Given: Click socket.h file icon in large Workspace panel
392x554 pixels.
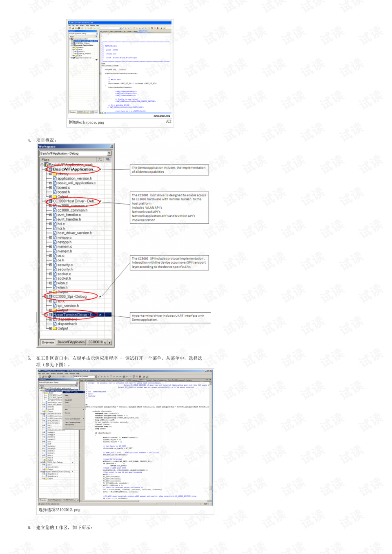Looking at the screenshot, I should click(x=55, y=278).
